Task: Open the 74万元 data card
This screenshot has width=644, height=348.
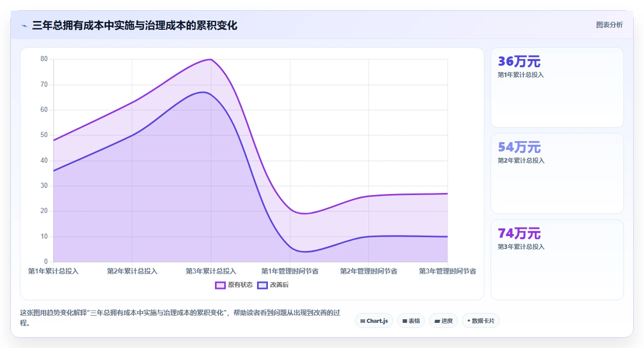Action: tap(557, 260)
